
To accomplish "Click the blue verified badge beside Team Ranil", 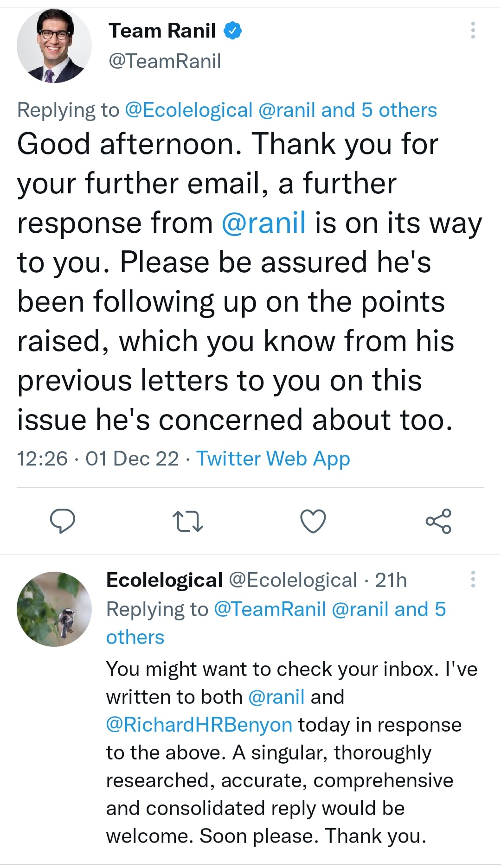I will [233, 31].
